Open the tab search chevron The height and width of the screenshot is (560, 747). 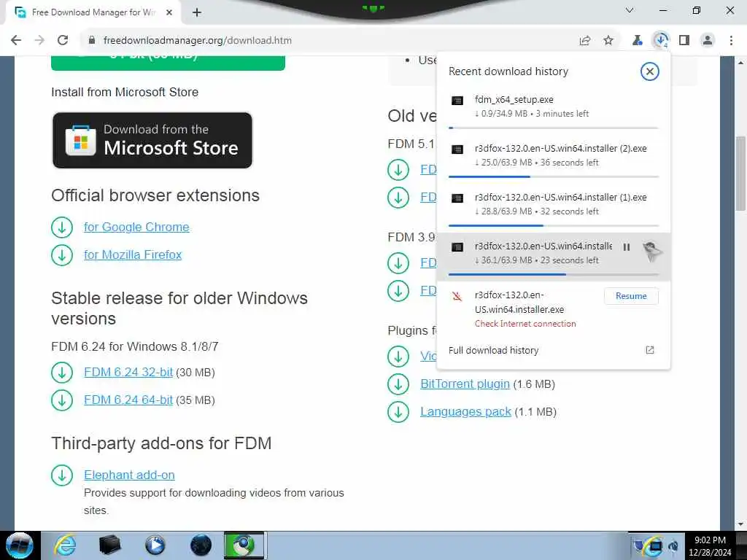click(x=630, y=10)
